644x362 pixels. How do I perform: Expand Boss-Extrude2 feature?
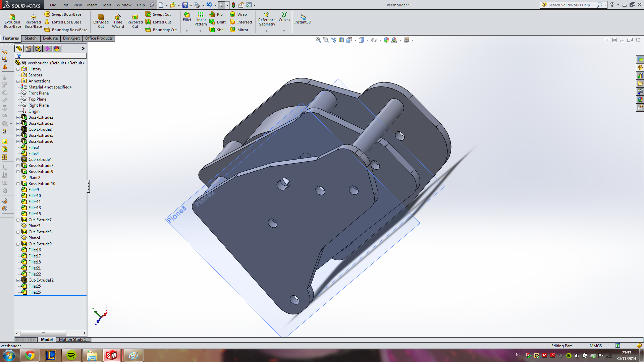(18, 117)
